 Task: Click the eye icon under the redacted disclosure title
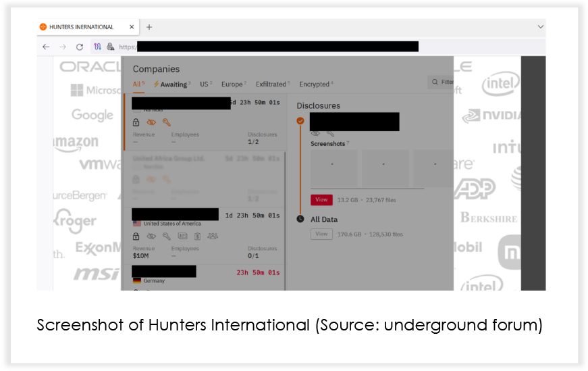[315, 134]
